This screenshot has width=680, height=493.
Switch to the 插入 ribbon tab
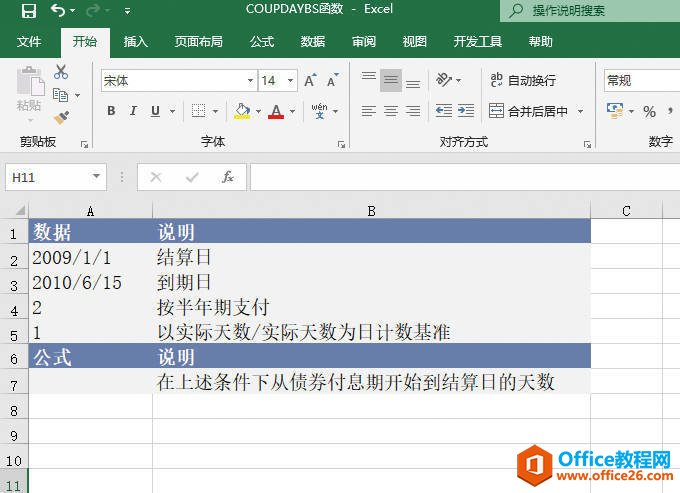(x=136, y=42)
